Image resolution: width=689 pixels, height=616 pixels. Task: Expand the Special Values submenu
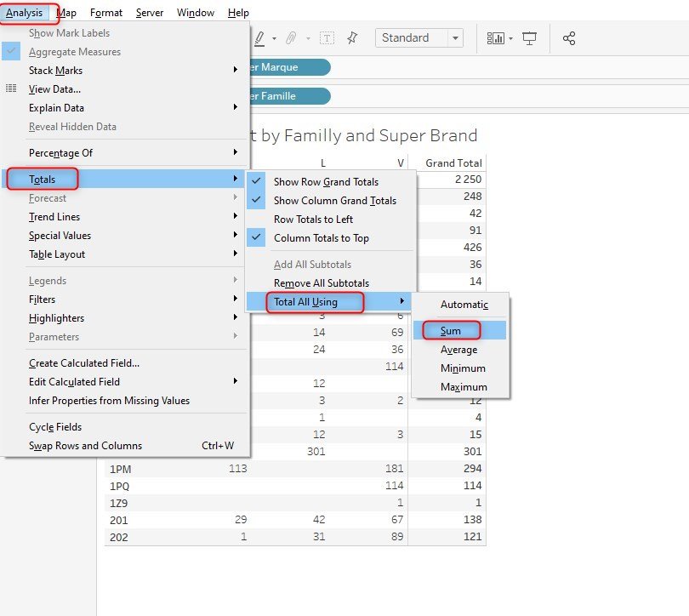tap(236, 235)
